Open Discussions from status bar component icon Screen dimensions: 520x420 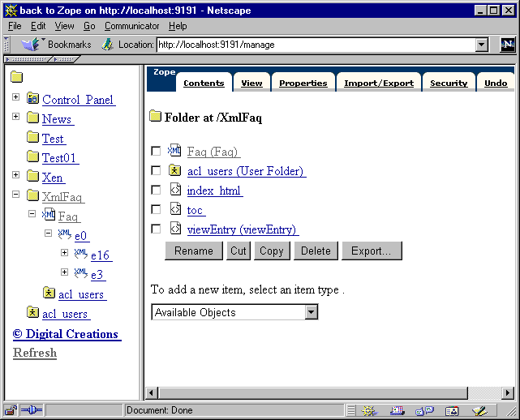click(424, 411)
